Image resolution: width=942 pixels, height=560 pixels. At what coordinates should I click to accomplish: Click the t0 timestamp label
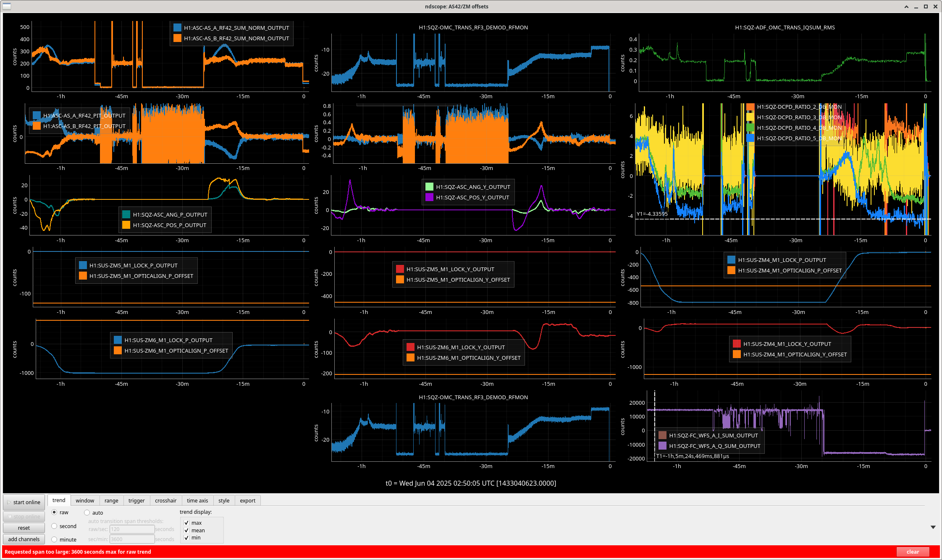pos(471,483)
